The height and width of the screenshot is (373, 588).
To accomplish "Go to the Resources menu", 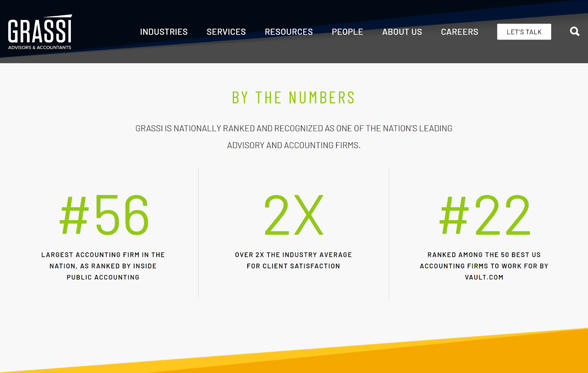I will [289, 32].
